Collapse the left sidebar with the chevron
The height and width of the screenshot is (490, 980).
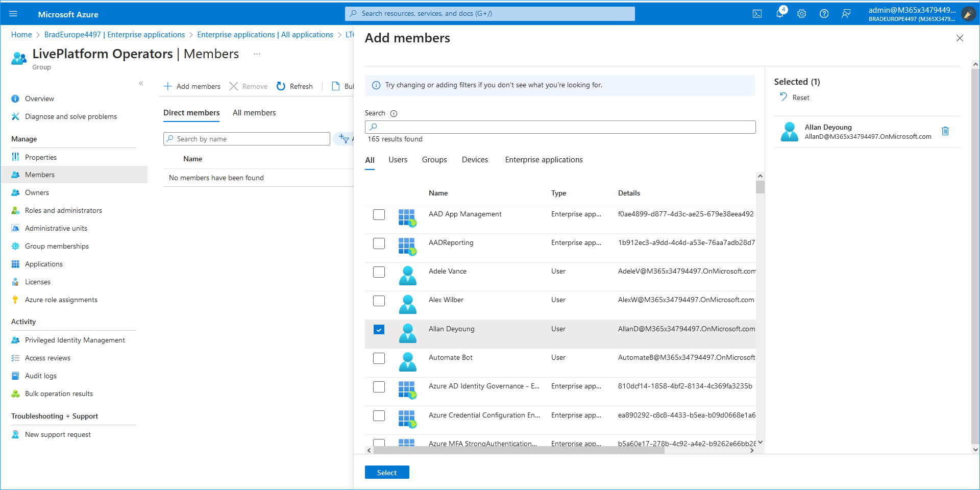141,83
